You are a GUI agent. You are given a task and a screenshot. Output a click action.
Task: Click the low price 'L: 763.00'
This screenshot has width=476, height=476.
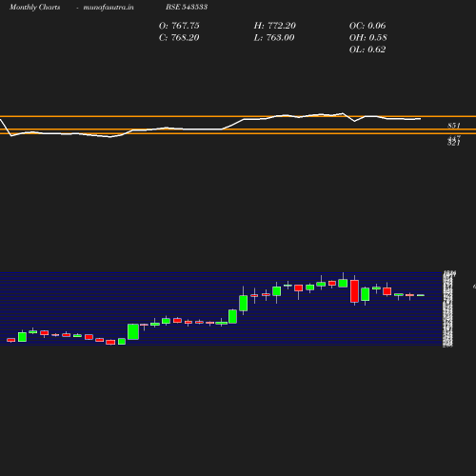coord(274,38)
